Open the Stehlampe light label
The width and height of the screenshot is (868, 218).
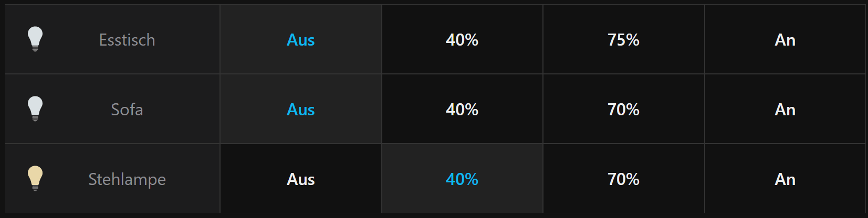coord(127,179)
